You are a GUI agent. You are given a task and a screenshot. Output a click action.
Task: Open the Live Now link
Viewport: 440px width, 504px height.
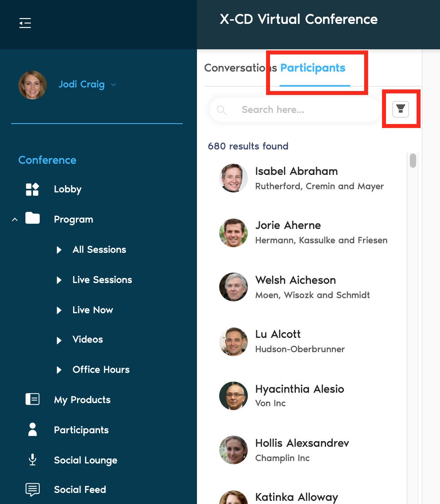93,310
